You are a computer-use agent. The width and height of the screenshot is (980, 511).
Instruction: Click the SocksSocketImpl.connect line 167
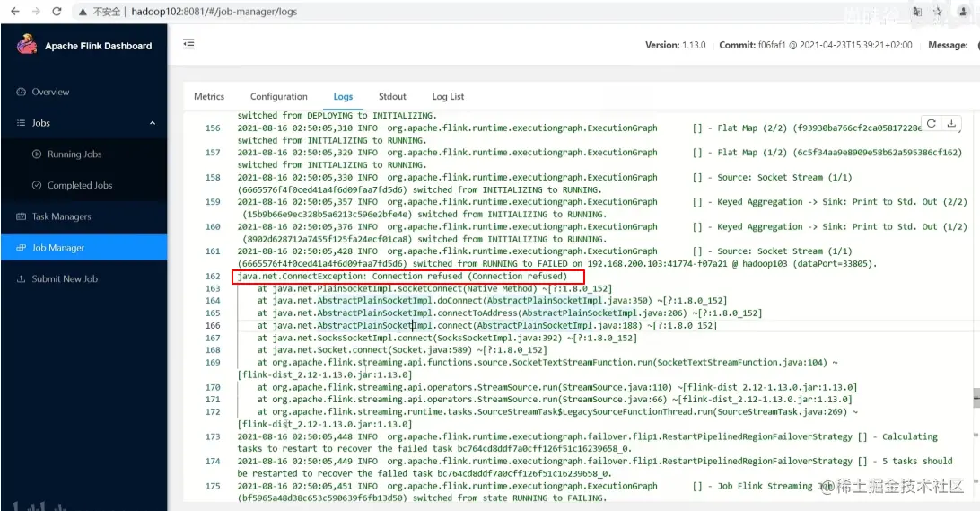tap(447, 338)
